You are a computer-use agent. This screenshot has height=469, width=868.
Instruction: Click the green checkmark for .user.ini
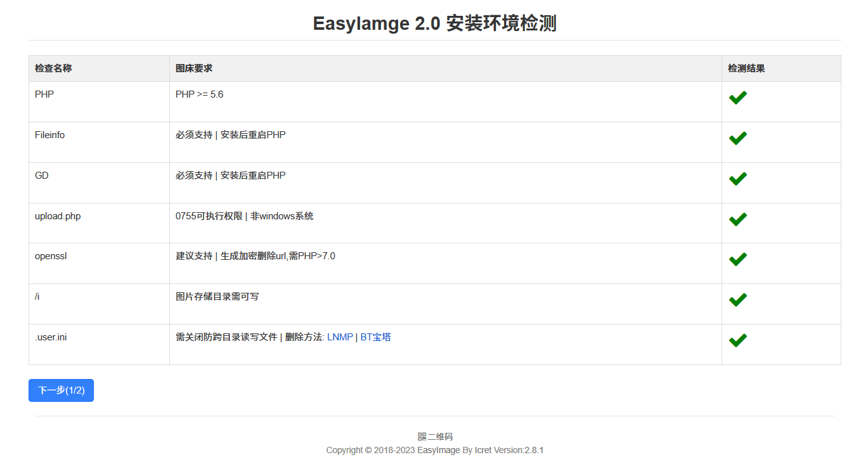(737, 340)
